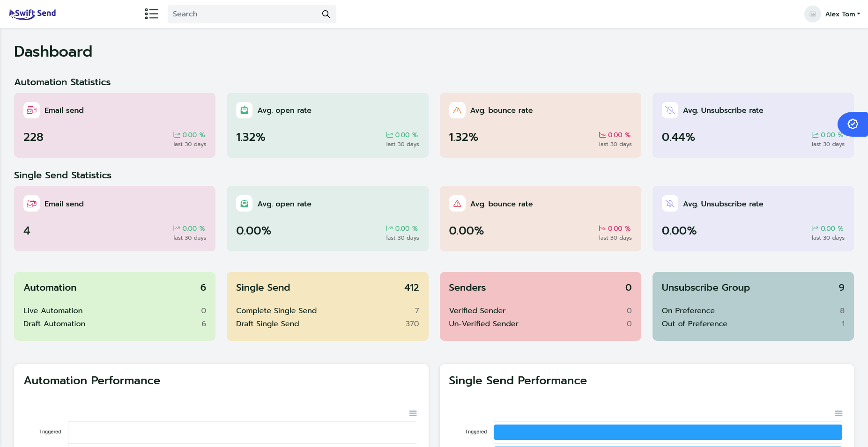Image resolution: width=868 pixels, height=447 pixels.
Task: Click the Senders summary card title
Action: tap(467, 287)
